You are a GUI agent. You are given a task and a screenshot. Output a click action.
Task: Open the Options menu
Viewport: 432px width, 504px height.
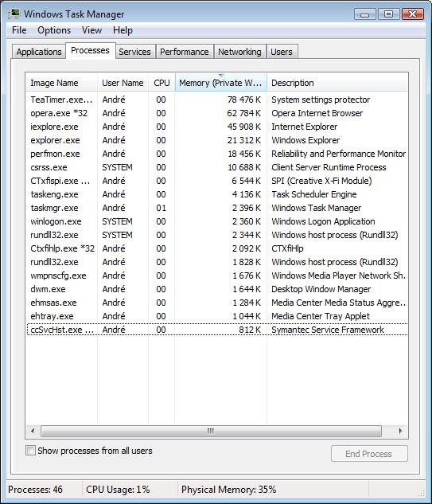[54, 30]
